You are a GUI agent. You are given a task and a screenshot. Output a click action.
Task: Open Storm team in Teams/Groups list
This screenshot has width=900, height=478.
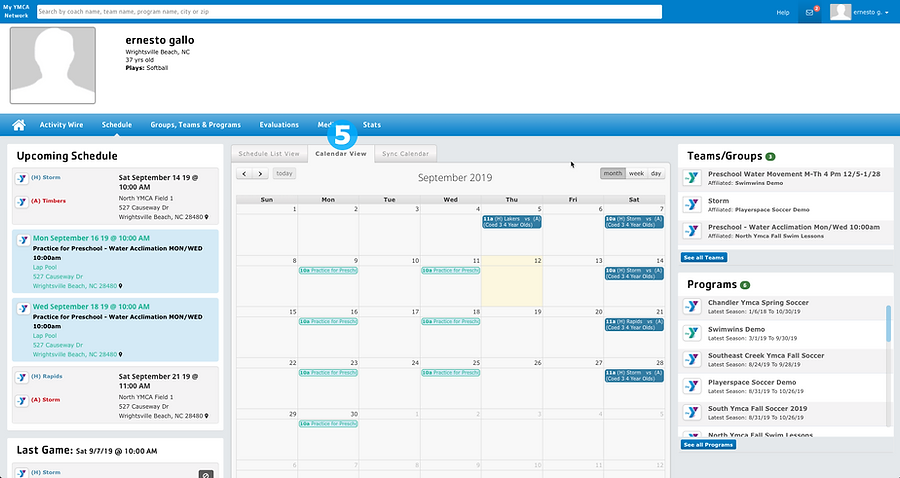coord(718,201)
